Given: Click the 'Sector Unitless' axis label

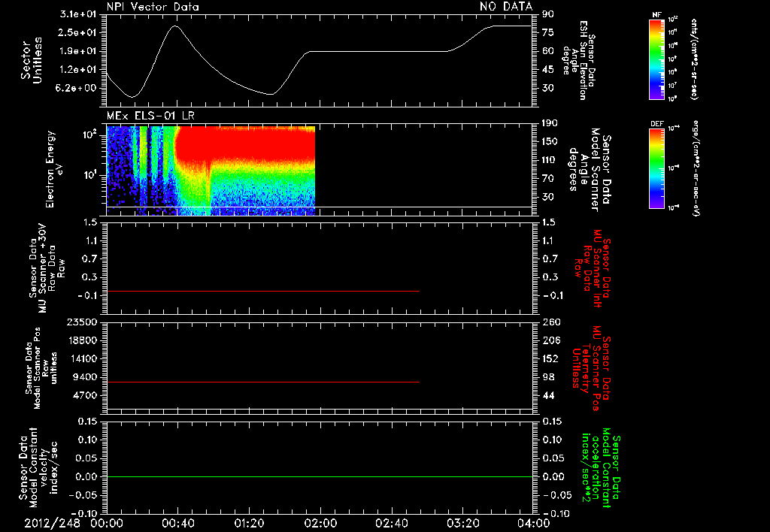Looking at the screenshot, I should coord(32,60).
